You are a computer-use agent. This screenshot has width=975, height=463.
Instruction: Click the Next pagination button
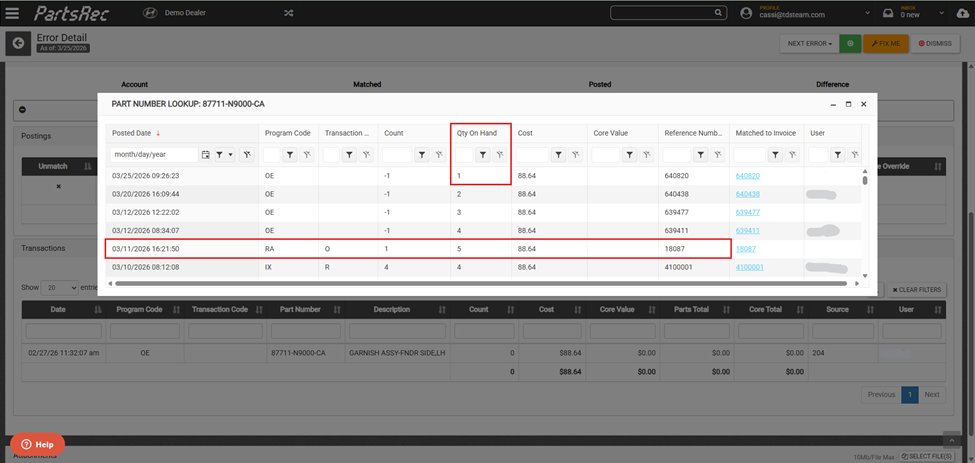pyautogui.click(x=931, y=394)
